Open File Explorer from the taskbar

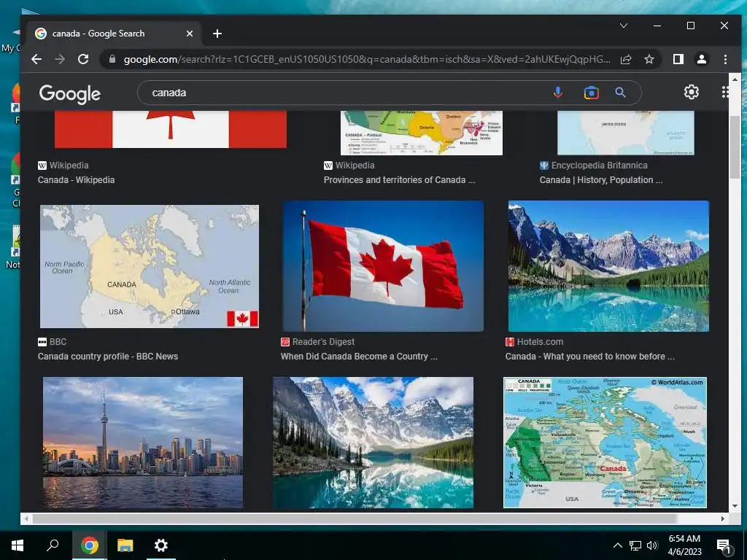click(x=125, y=545)
